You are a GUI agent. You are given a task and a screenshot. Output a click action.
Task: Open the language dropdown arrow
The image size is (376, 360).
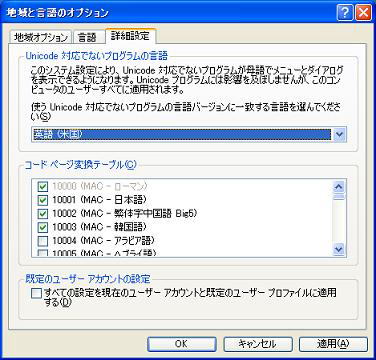(339, 134)
